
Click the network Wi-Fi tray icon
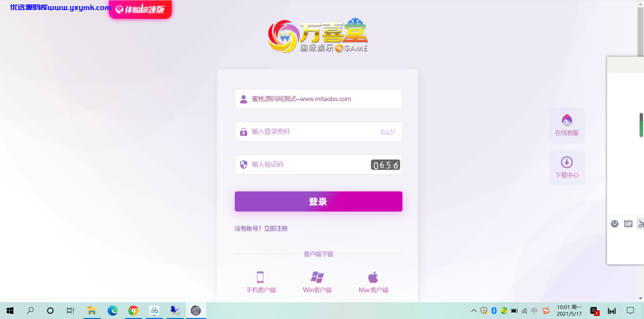pyautogui.click(x=524, y=311)
